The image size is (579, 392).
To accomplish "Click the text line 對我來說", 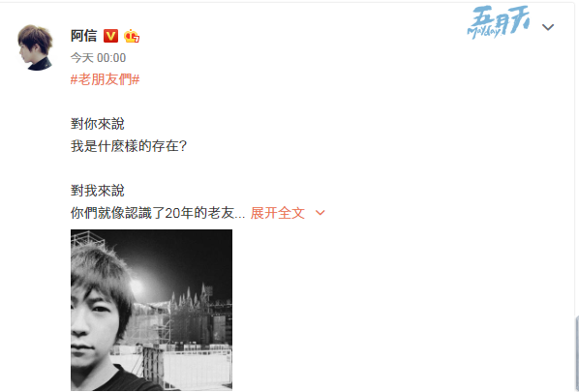I will click(x=98, y=191).
